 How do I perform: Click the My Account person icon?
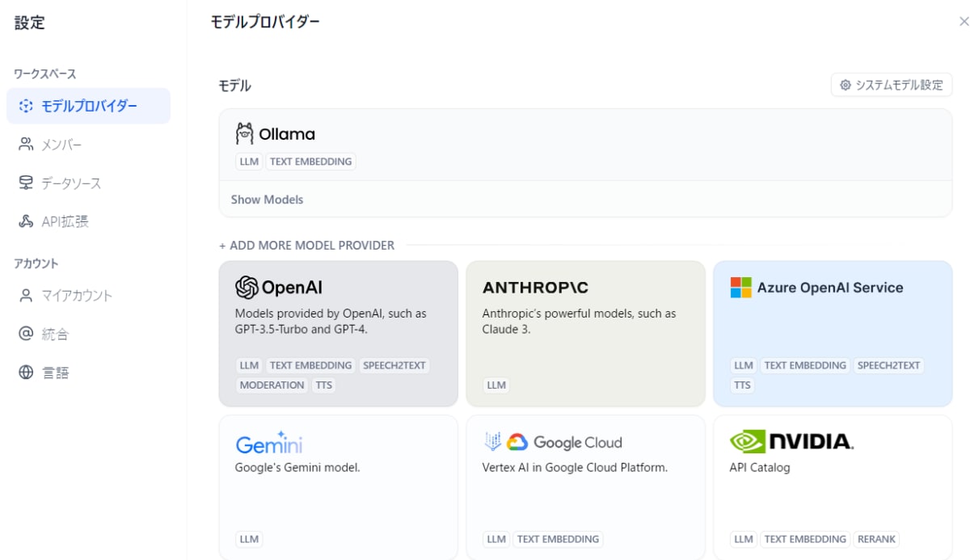point(26,295)
